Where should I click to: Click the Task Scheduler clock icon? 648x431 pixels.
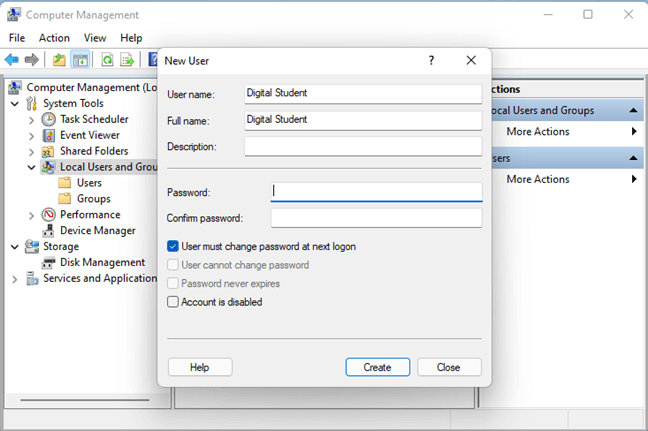pos(48,119)
